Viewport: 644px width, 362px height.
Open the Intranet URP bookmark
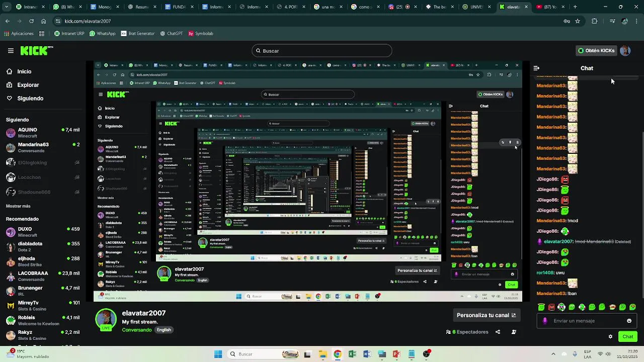point(69,34)
